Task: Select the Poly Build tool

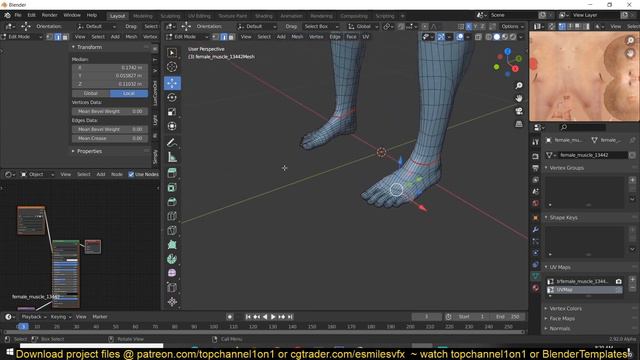Action: pyautogui.click(x=172, y=244)
